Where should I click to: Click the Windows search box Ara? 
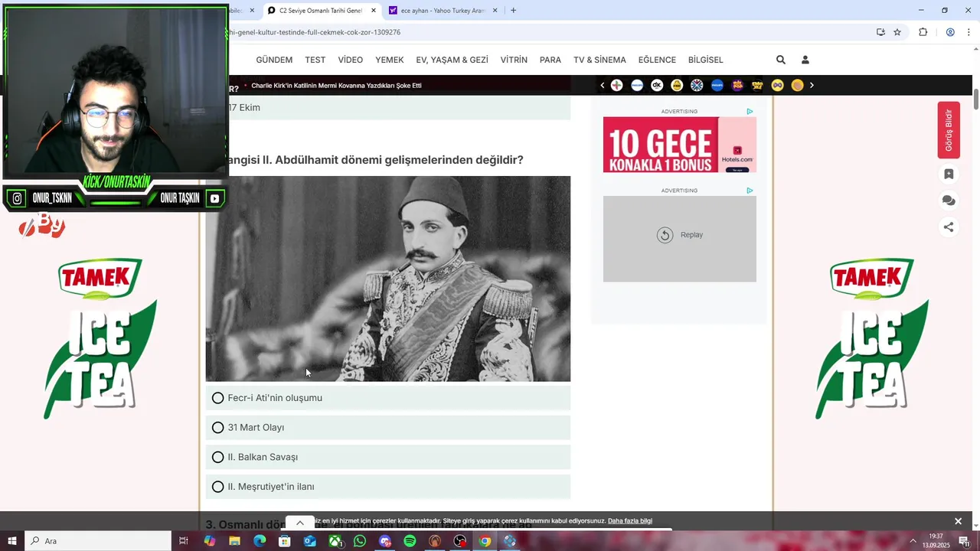click(98, 541)
